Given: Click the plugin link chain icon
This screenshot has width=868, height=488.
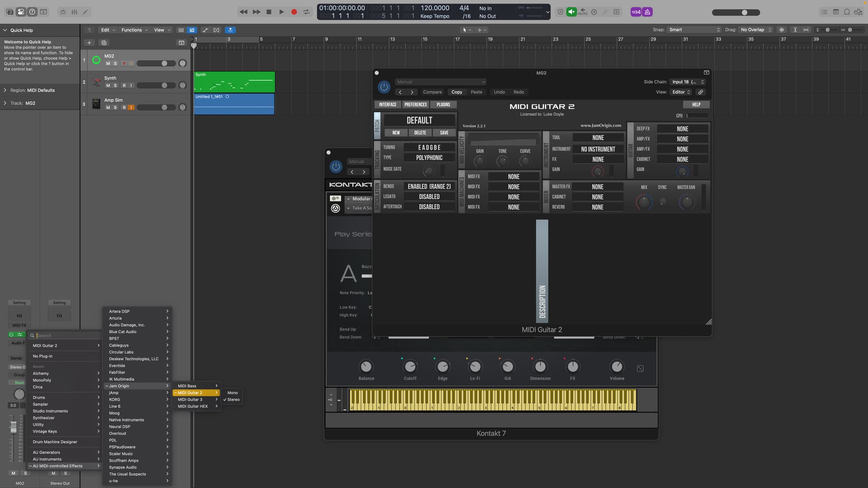Looking at the screenshot, I should click(700, 92).
